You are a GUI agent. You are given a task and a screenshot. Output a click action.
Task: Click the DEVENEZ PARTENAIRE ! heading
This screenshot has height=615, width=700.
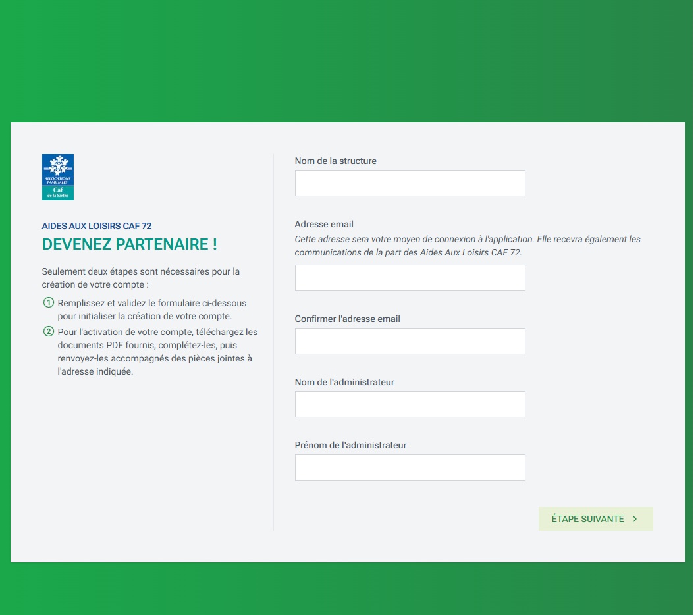tap(130, 244)
